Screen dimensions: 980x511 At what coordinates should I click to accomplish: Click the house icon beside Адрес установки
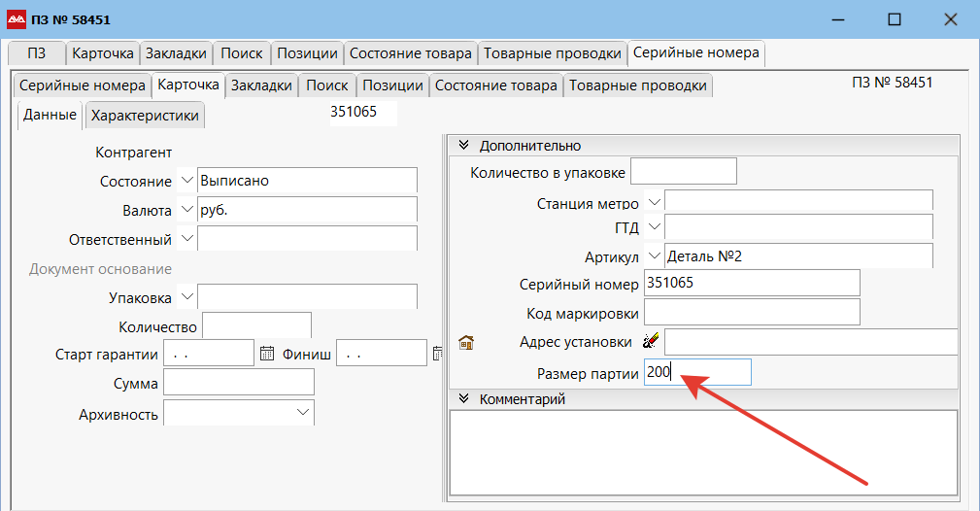(465, 342)
